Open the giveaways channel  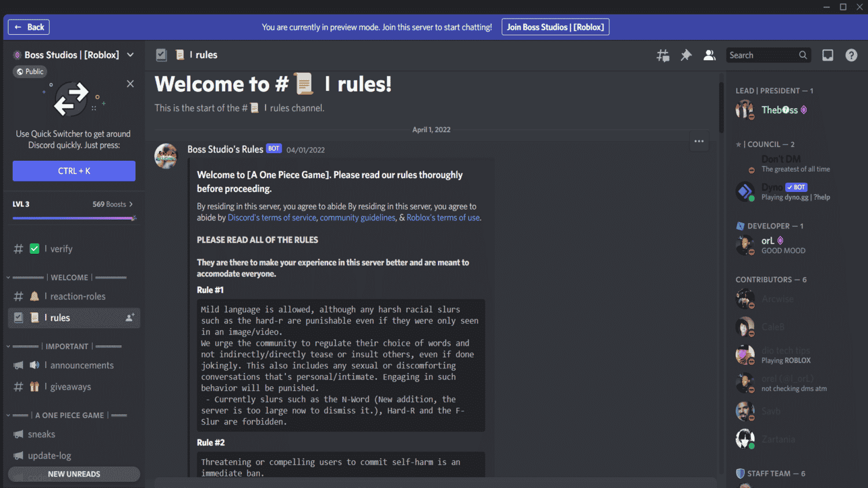pos(74,387)
